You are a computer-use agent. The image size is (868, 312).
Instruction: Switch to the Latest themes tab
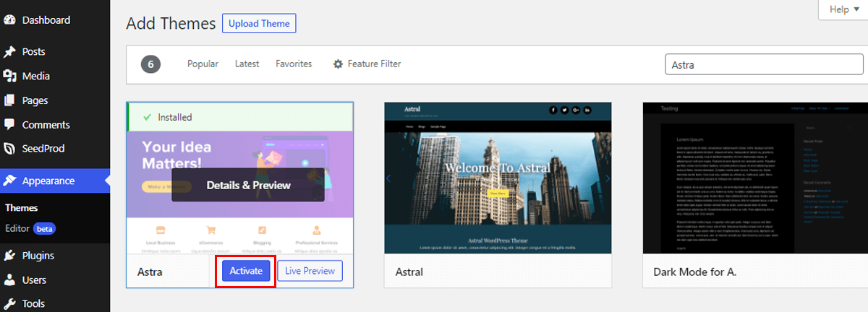pyautogui.click(x=247, y=64)
